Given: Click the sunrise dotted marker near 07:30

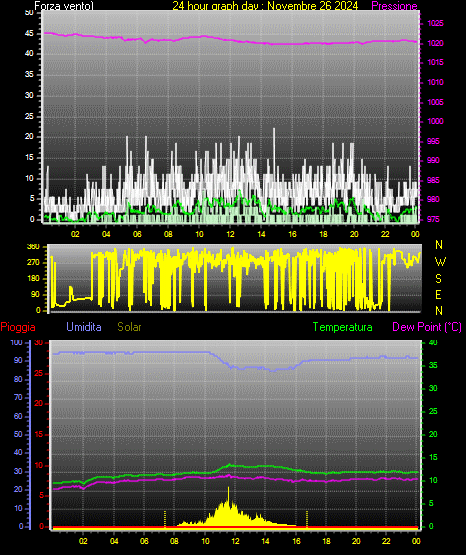Looking at the screenshot, I should pos(165,519).
